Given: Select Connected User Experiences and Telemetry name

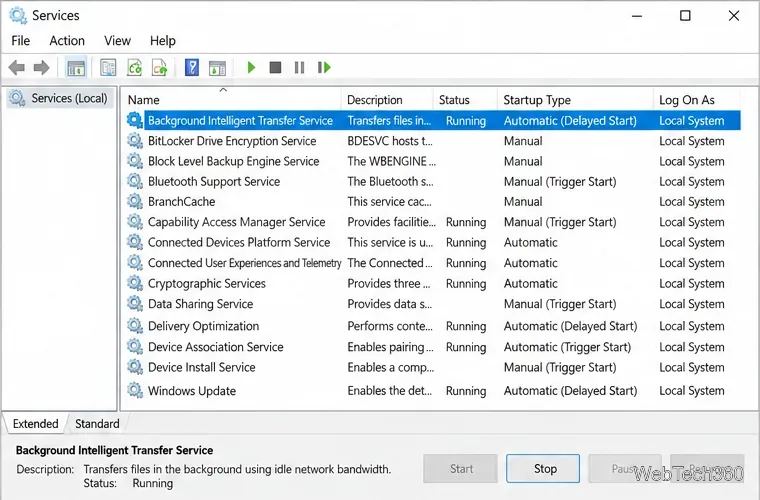Looking at the screenshot, I should coord(245,263).
